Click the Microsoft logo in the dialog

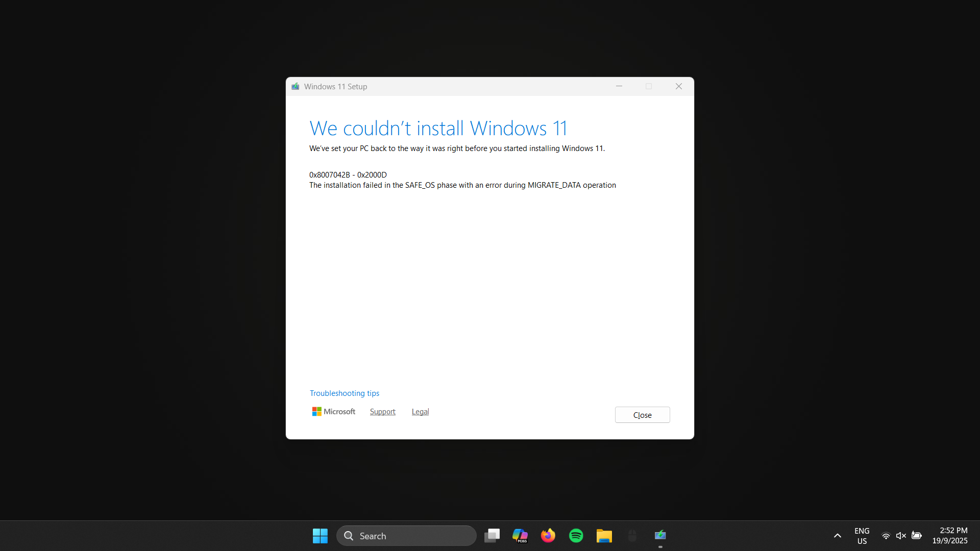(x=333, y=411)
